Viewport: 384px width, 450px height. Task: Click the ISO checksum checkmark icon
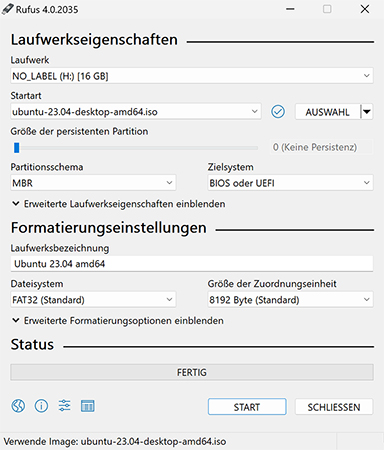(x=278, y=112)
